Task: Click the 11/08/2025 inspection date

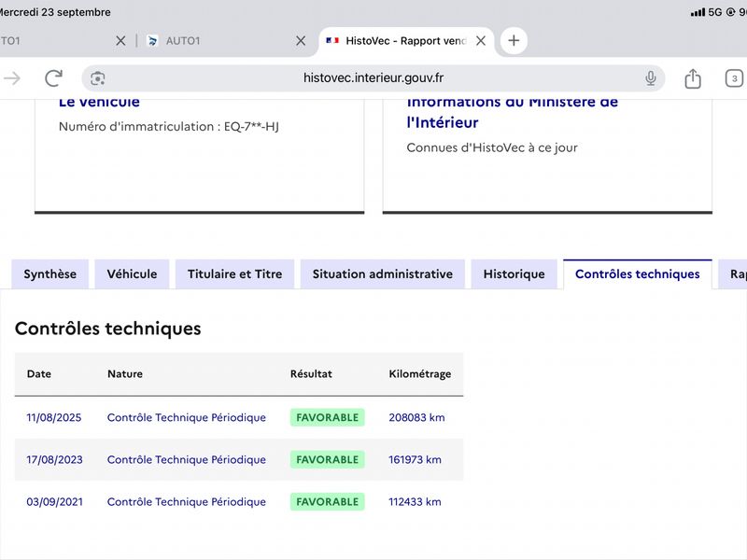Action: (x=54, y=417)
